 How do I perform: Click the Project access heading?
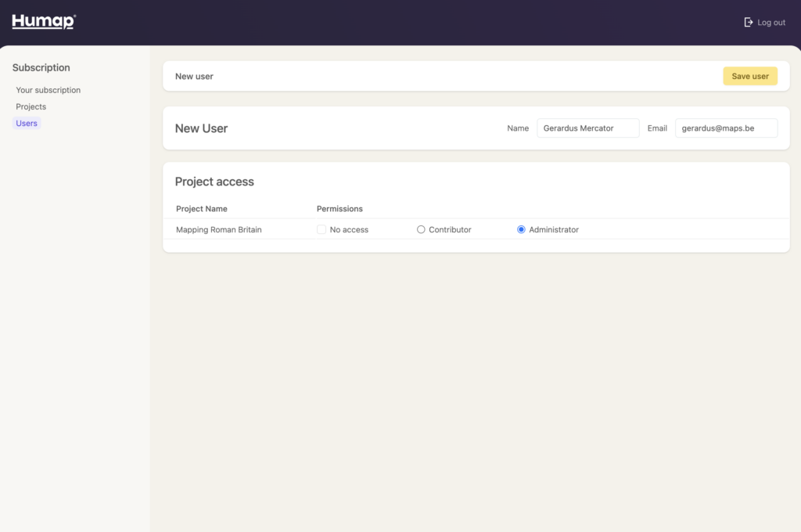[x=214, y=182]
